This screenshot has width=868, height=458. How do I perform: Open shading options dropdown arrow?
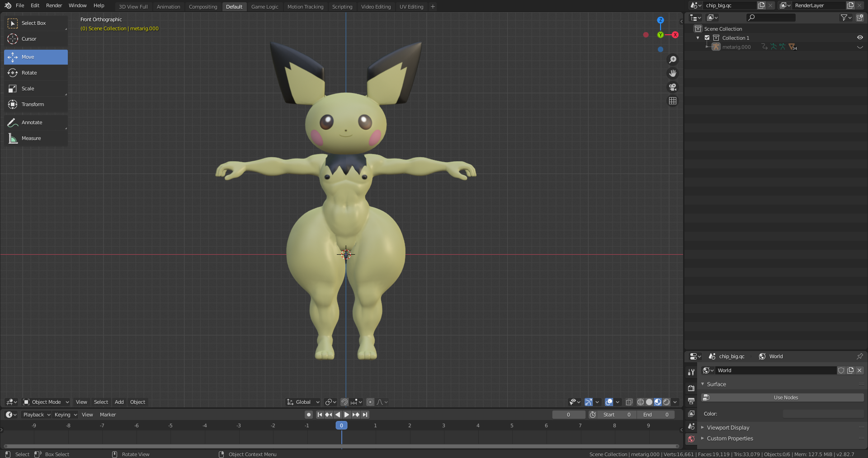point(675,402)
